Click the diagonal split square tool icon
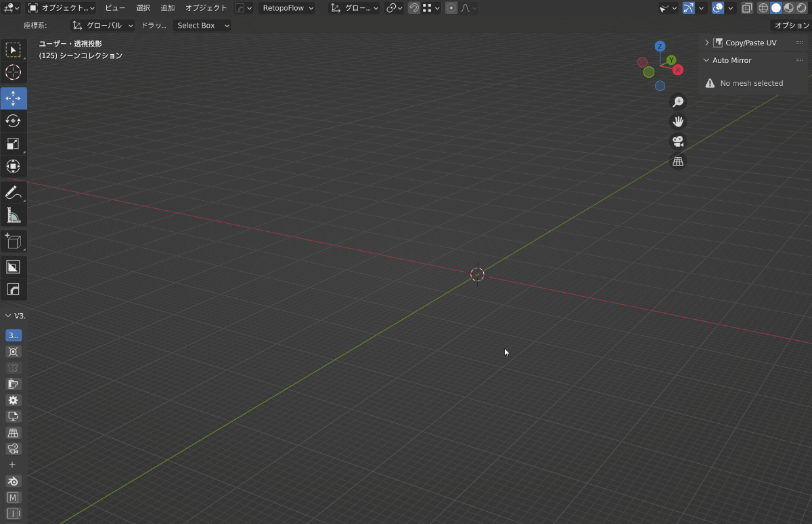Screen dimensions: 812x524 click(14, 266)
